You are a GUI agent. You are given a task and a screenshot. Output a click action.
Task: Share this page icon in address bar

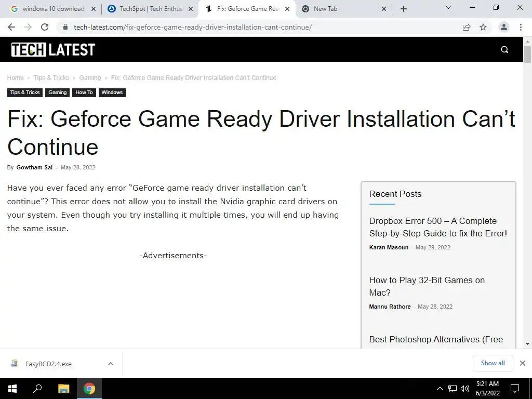(x=467, y=27)
